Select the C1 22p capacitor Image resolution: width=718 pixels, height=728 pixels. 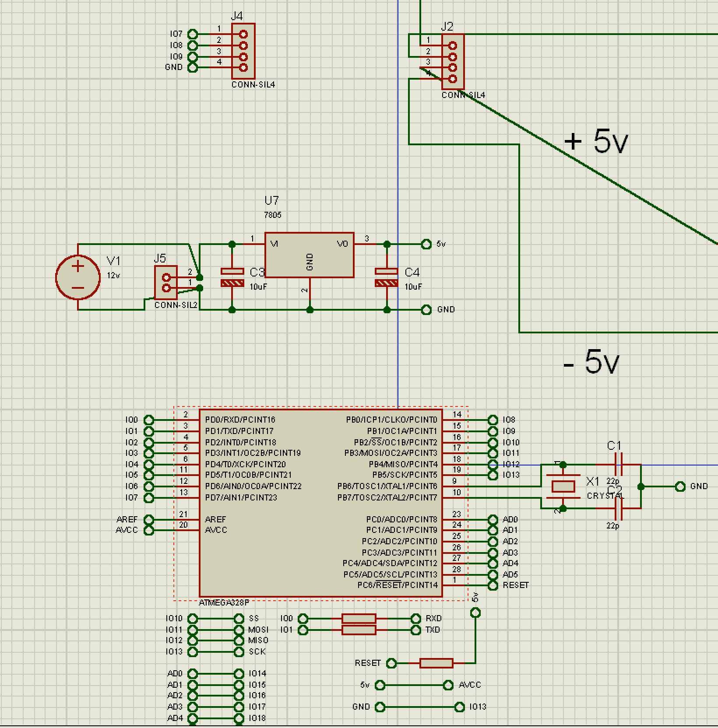(618, 465)
